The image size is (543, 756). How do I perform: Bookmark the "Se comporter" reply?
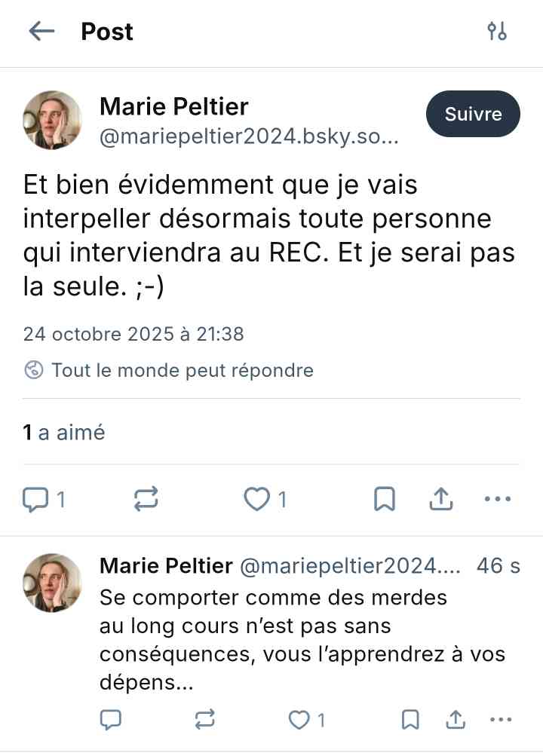[x=410, y=720]
